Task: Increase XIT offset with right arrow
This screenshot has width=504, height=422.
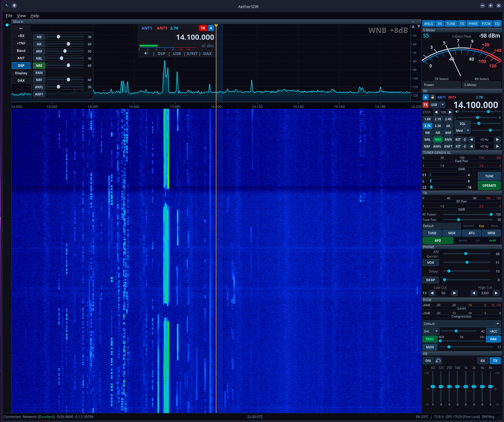Action: (497, 146)
